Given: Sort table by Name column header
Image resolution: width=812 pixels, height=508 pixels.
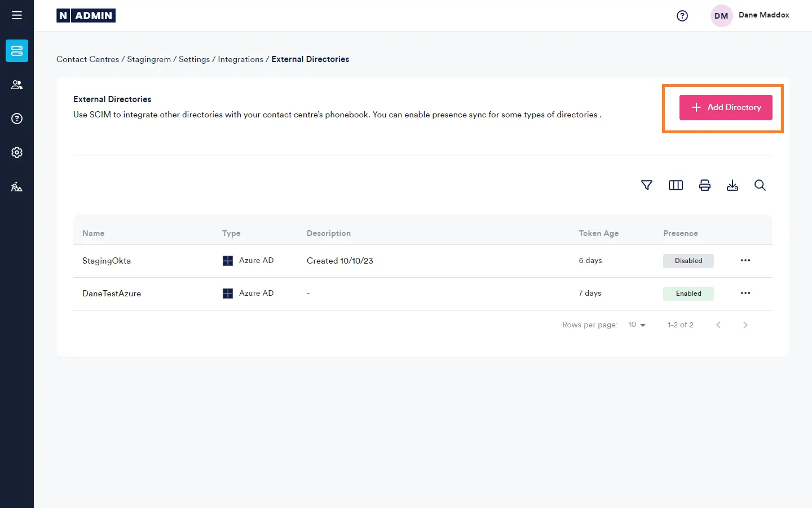Looking at the screenshot, I should click(94, 233).
